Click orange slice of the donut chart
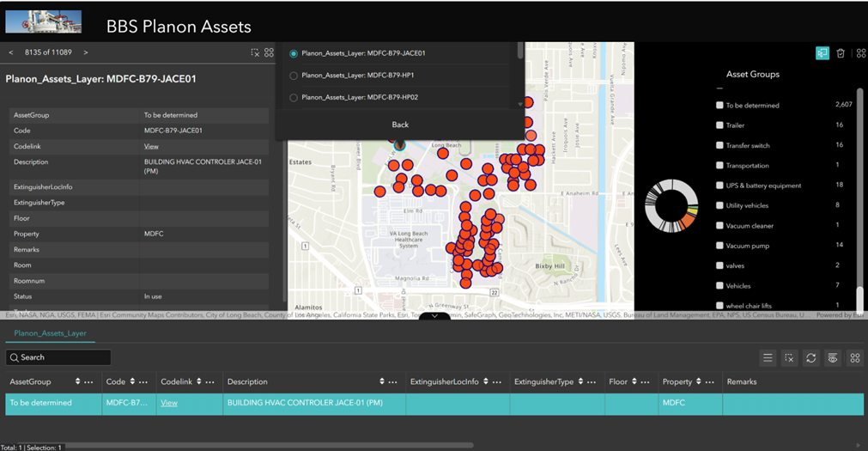The width and height of the screenshot is (868, 451). click(x=687, y=222)
